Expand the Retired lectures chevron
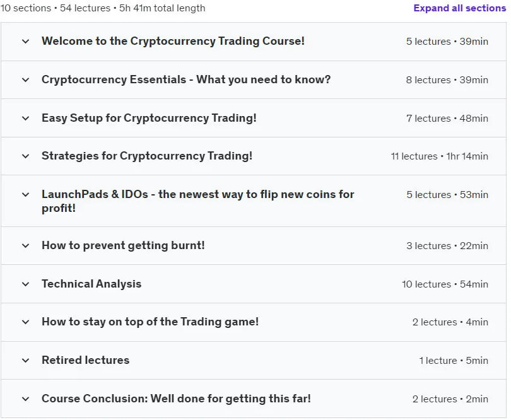Image resolution: width=511 pixels, height=420 pixels. coord(25,360)
